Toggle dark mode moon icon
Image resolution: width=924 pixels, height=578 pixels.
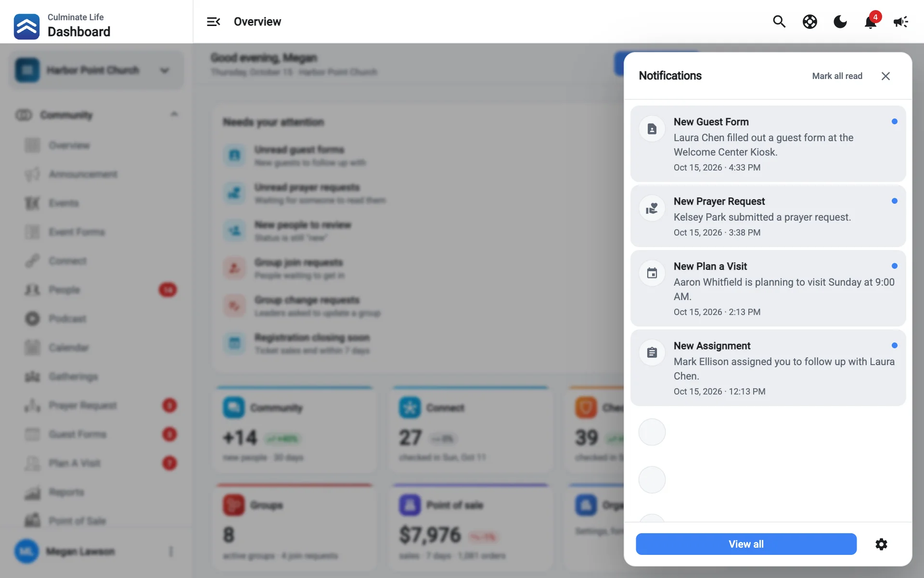point(840,22)
